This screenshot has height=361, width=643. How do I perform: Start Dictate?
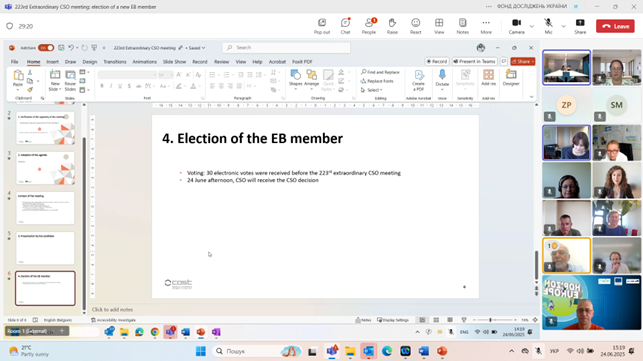click(x=442, y=78)
